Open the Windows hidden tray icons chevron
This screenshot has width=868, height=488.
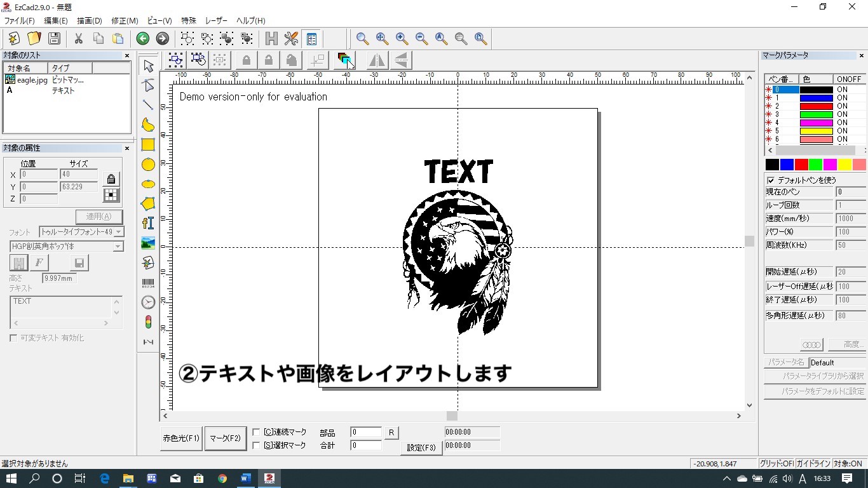tap(727, 478)
